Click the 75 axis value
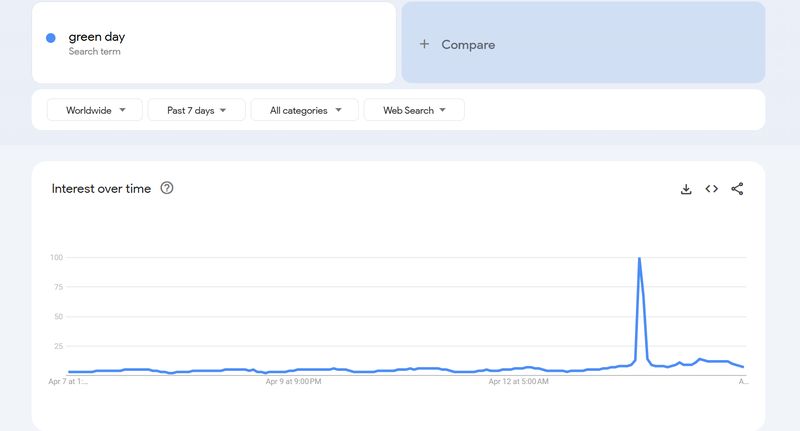The height and width of the screenshot is (431, 800). point(59,287)
